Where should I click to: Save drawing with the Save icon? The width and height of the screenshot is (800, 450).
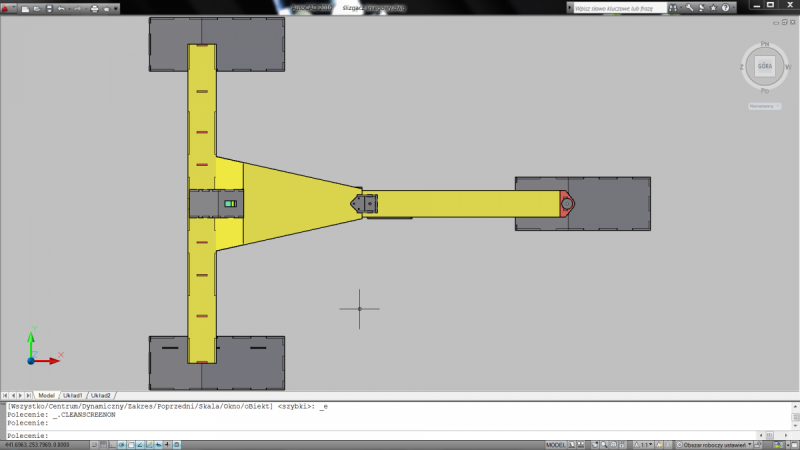(x=47, y=8)
